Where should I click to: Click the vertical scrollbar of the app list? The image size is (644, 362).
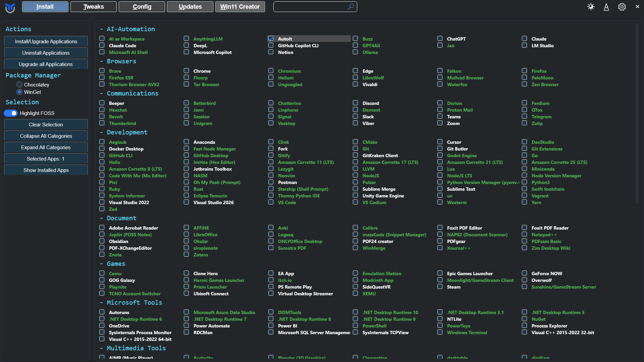(x=637, y=113)
